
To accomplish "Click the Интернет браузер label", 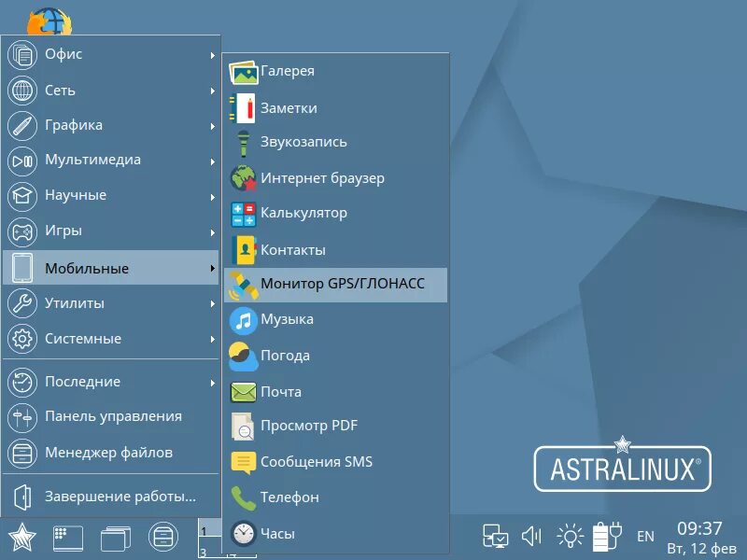I will (322, 178).
